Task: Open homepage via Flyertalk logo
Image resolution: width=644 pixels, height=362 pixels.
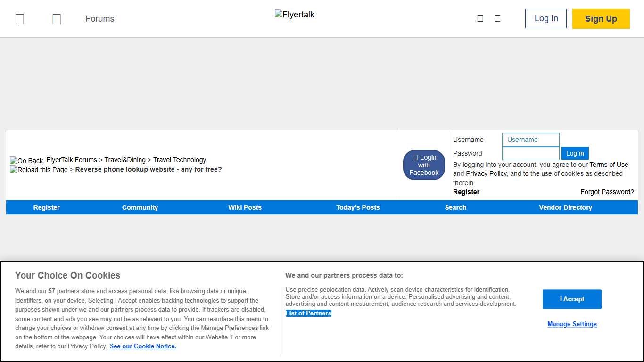Action: [294, 15]
